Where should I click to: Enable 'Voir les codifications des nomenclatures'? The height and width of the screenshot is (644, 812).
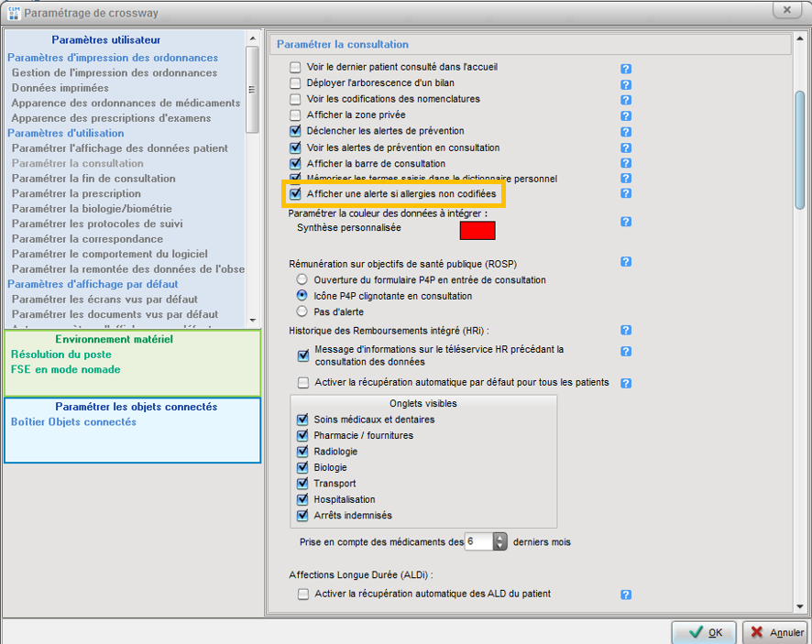295,99
